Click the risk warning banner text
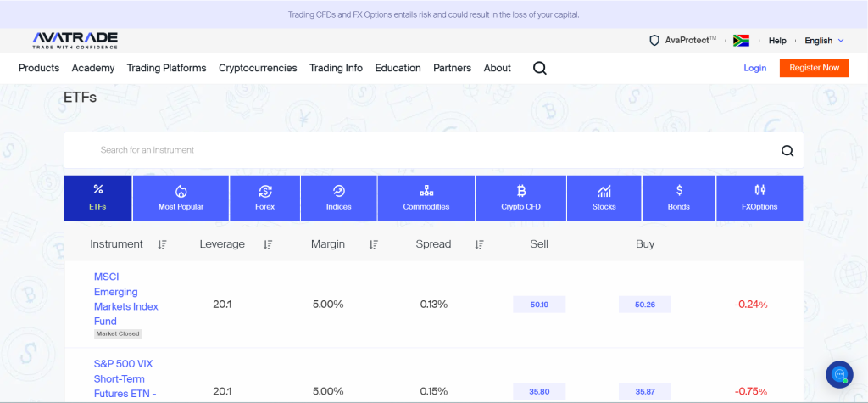The height and width of the screenshot is (403, 868). tap(433, 14)
